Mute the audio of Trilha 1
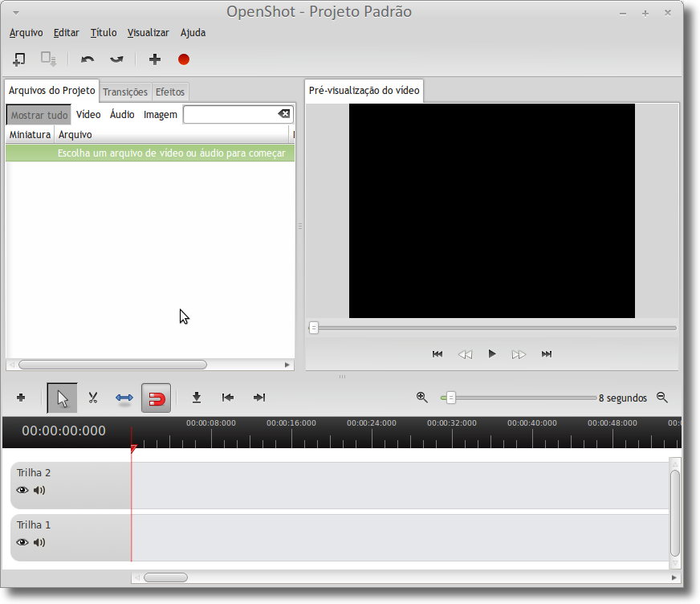This screenshot has height=604, width=700. coord(39,542)
